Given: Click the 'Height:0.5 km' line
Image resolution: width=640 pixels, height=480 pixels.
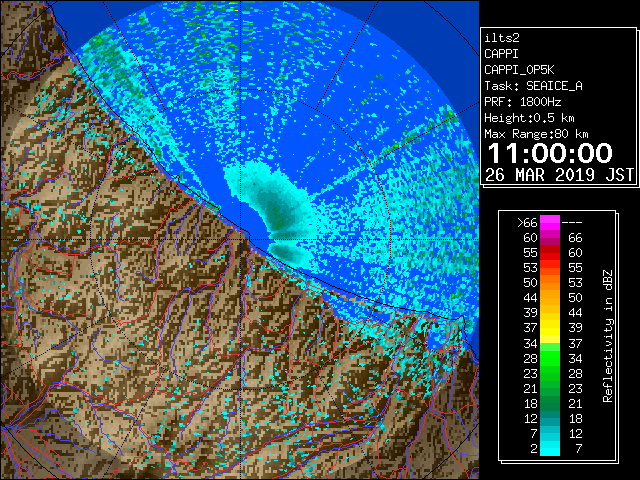Looking at the screenshot, I should pos(529,118).
